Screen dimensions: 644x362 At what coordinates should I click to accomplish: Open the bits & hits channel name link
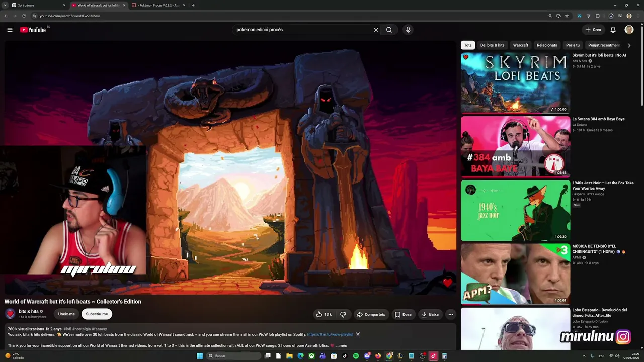point(29,311)
